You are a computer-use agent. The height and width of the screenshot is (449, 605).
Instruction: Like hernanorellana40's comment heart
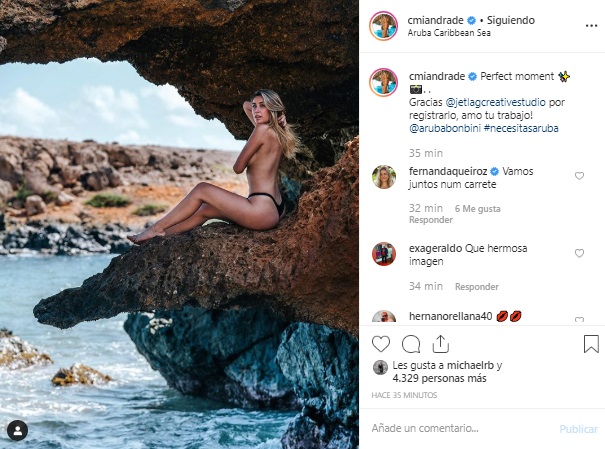point(579,320)
